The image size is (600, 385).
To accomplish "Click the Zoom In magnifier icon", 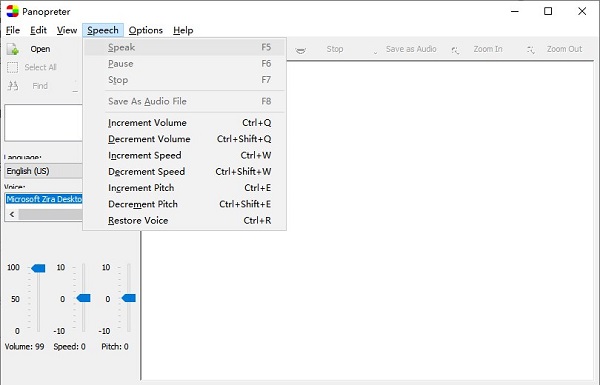I will click(x=455, y=50).
